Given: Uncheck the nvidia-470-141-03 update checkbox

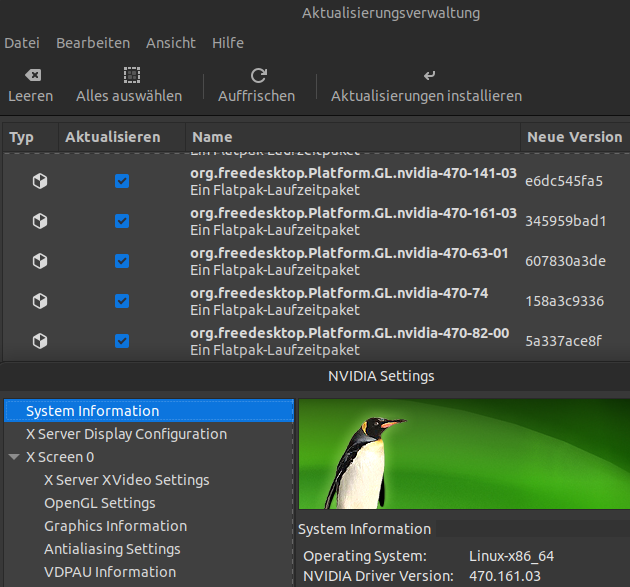Looking at the screenshot, I should click(122, 181).
